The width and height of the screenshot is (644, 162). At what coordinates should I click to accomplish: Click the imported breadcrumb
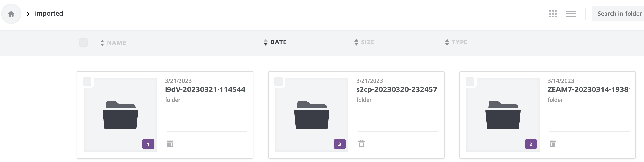point(49,14)
